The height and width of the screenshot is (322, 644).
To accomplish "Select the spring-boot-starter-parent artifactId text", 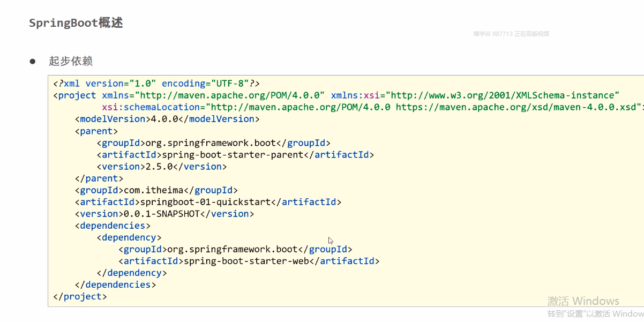I will 233,155.
